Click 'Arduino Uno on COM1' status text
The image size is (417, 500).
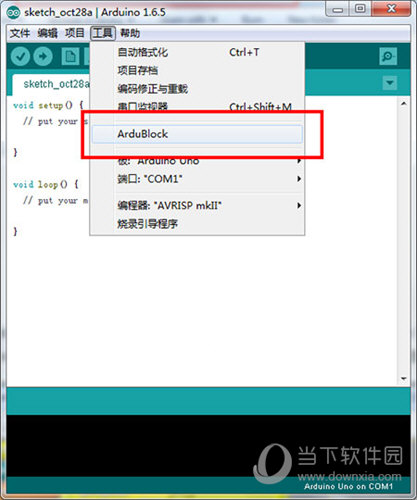(348, 486)
